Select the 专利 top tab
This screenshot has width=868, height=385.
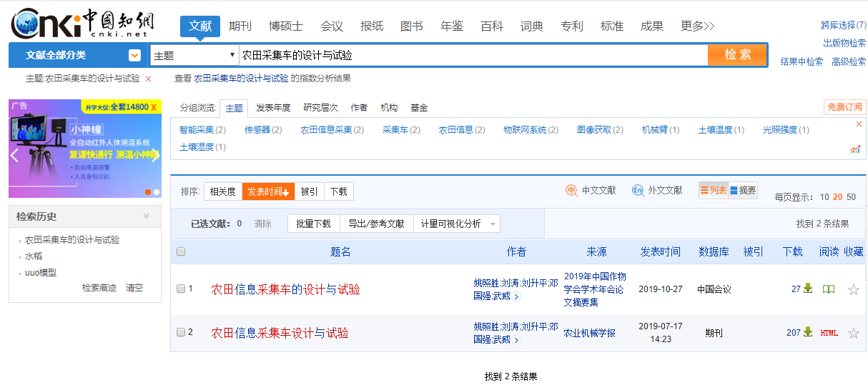coord(572,26)
